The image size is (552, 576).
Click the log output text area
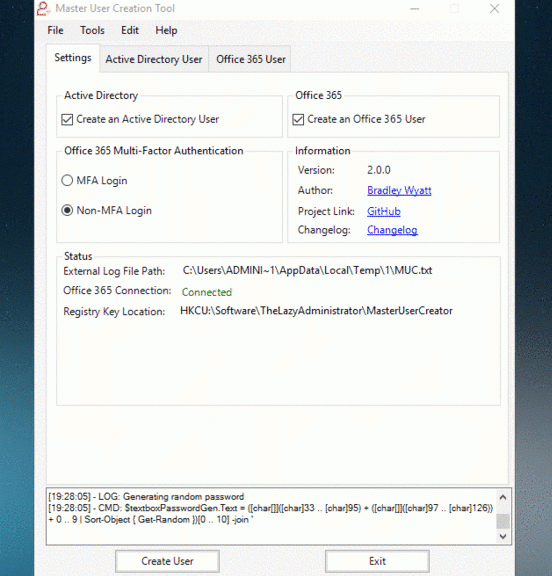pyautogui.click(x=271, y=516)
